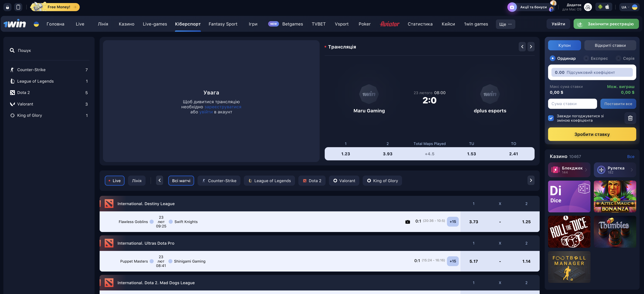Click the search magnifier icon
Screen dimensions: 644x294
click(12, 50)
